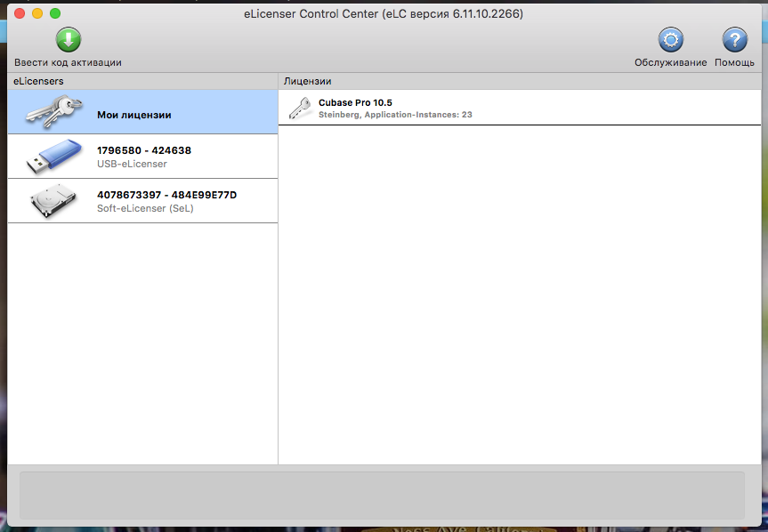This screenshot has height=532, width=768.
Task: Open the Обслуживание gear icon
Action: [x=670, y=40]
